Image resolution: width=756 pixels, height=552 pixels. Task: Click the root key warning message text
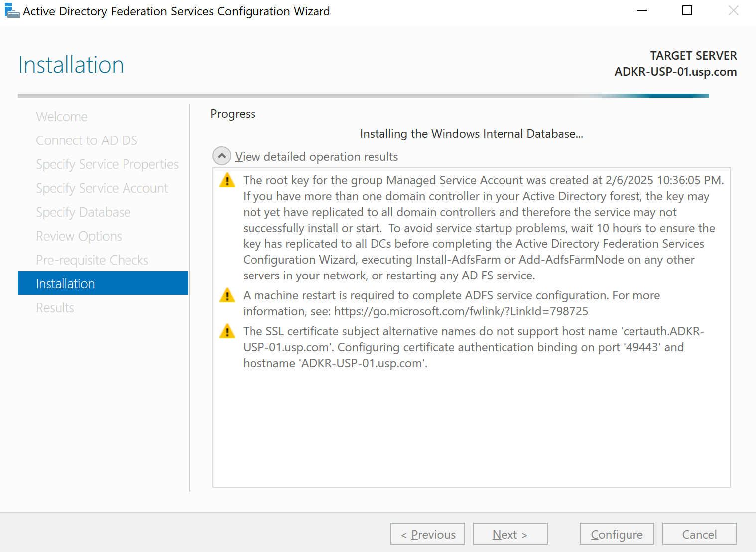484,228
